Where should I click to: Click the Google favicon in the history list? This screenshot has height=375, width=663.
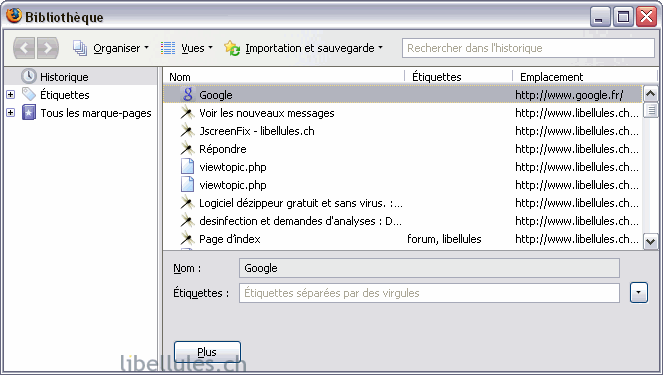188,94
